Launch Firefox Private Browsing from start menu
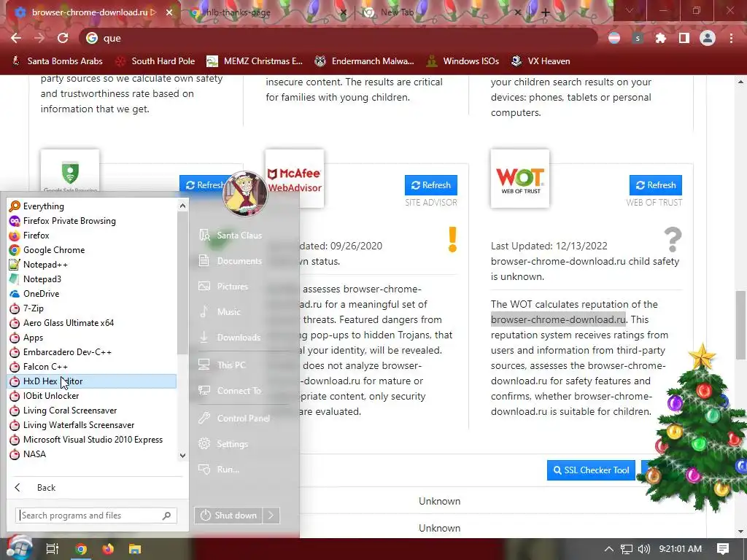The height and width of the screenshot is (560, 747). [92, 220]
